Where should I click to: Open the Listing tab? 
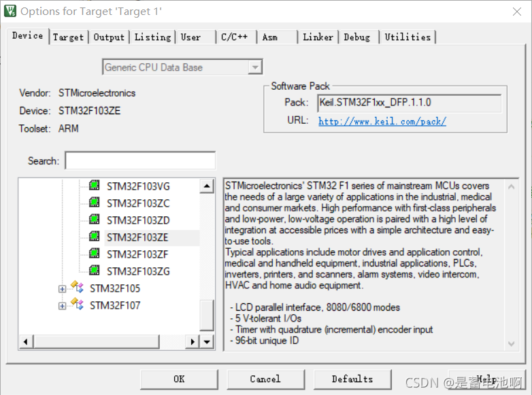(x=152, y=37)
